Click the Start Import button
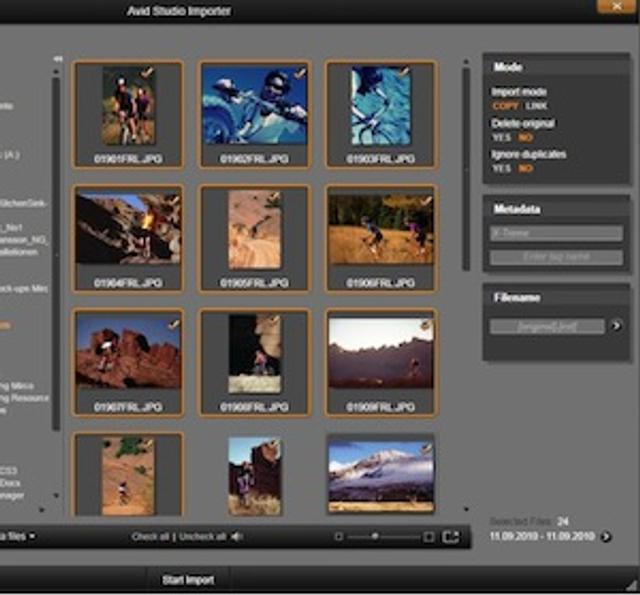 [188, 580]
